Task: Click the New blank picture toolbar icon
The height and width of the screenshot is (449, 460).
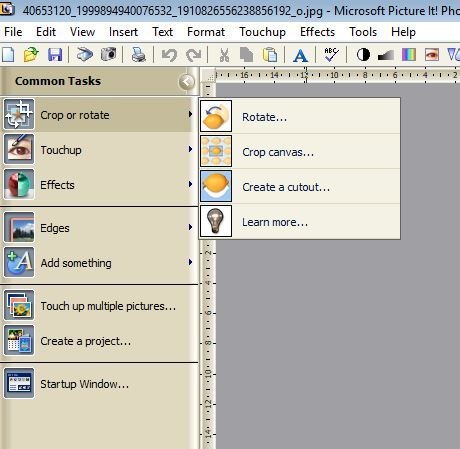Action: pos(8,54)
